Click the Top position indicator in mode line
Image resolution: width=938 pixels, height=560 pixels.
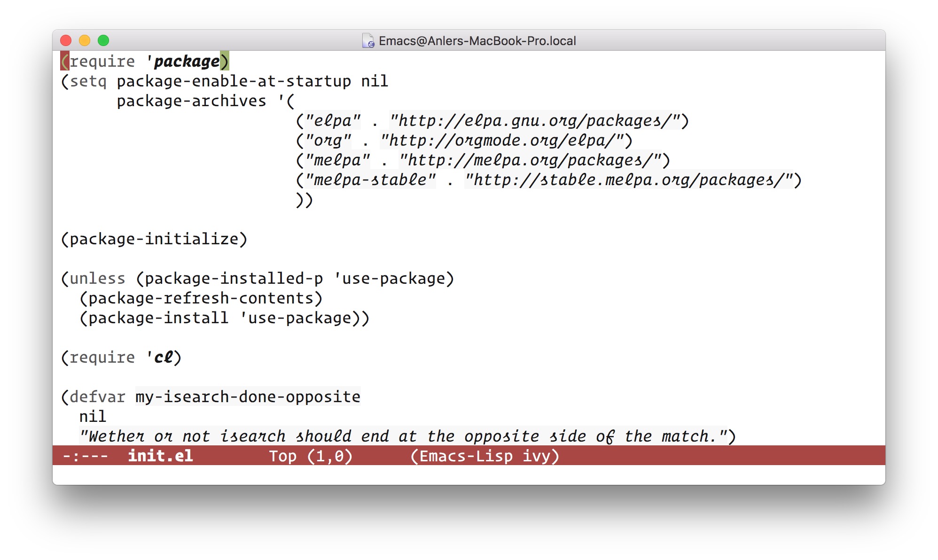[282, 456]
